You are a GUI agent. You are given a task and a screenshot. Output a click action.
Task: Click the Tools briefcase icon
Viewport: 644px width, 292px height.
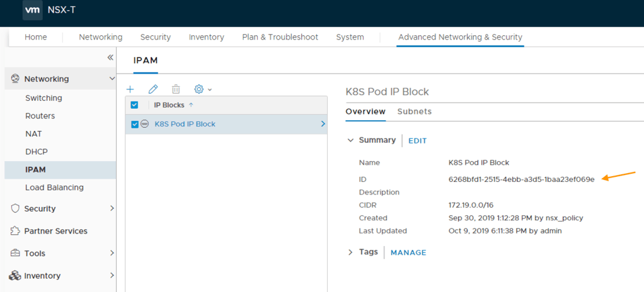point(15,253)
